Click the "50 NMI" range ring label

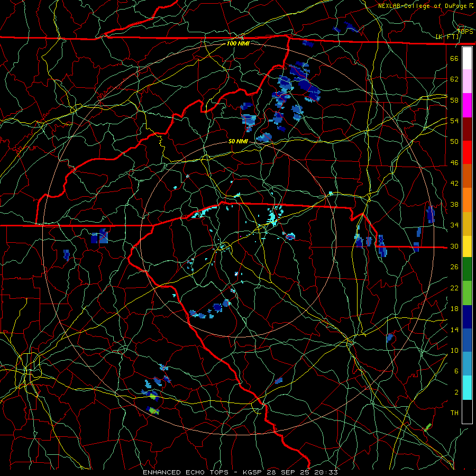coord(238,141)
